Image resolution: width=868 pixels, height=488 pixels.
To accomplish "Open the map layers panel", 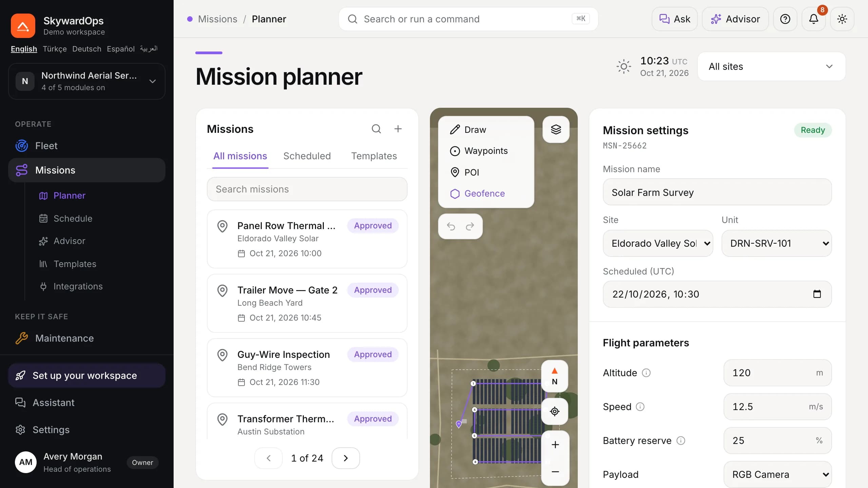I will (x=556, y=129).
